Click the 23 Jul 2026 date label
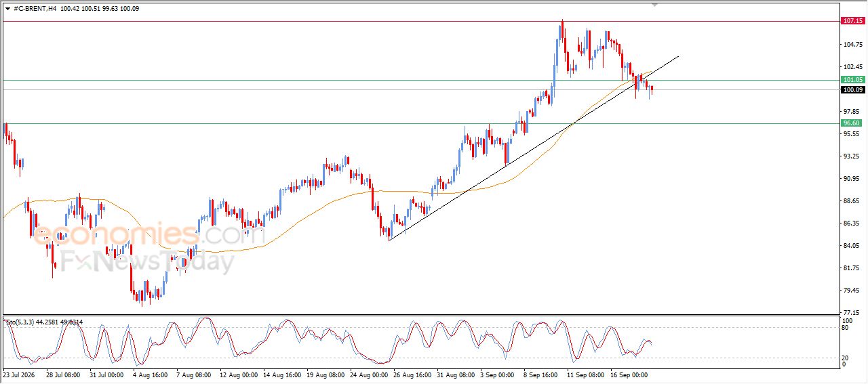The height and width of the screenshot is (384, 868). coord(18,374)
